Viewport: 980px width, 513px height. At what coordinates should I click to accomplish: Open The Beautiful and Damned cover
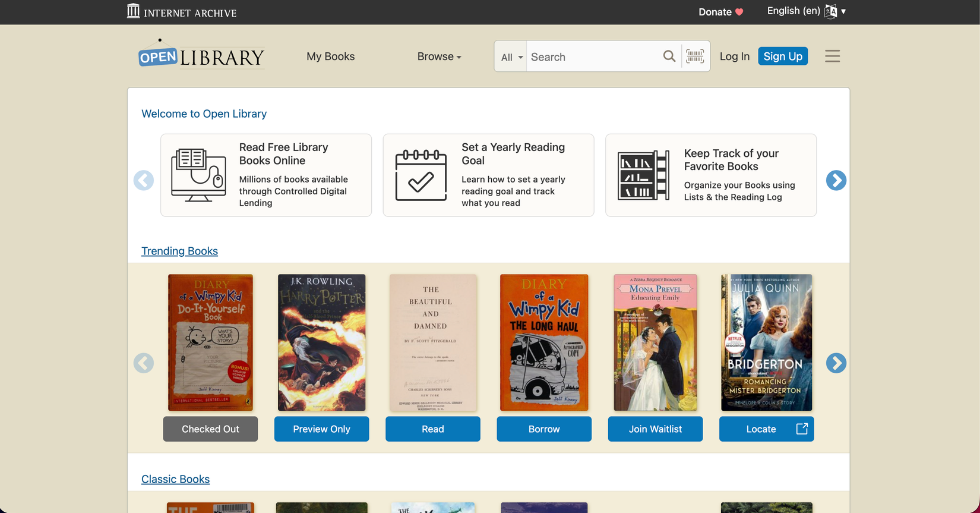[433, 342]
